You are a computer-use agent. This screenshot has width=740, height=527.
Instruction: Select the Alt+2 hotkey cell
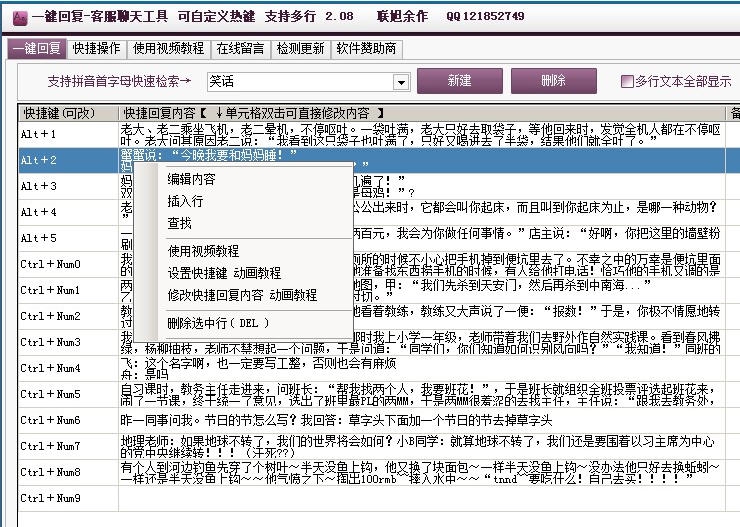click(68, 160)
